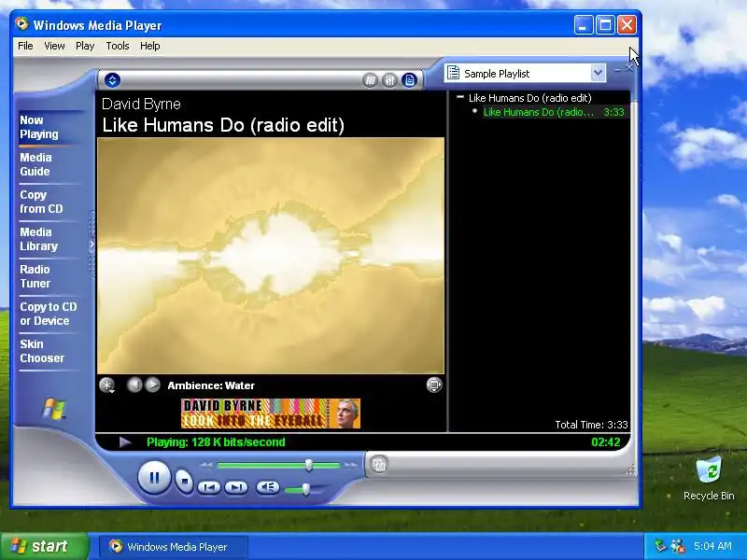Click the elapsed time 02:42 display
Screen dimensions: 747x560
pos(605,442)
